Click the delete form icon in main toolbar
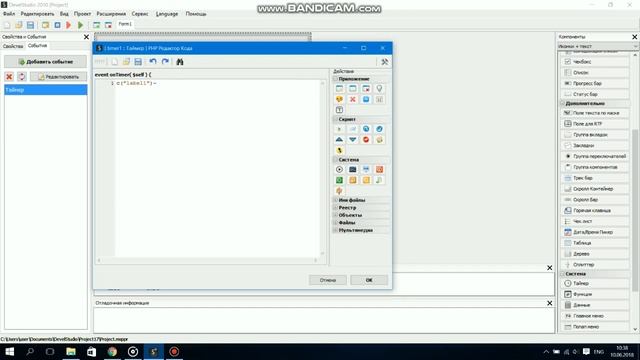Viewport: 640px width, 360px height. click(108, 25)
